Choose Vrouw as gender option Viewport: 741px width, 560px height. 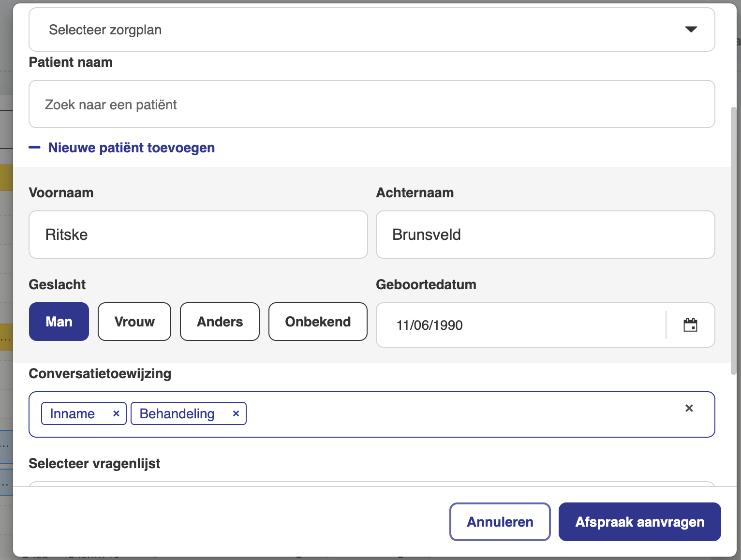click(134, 322)
